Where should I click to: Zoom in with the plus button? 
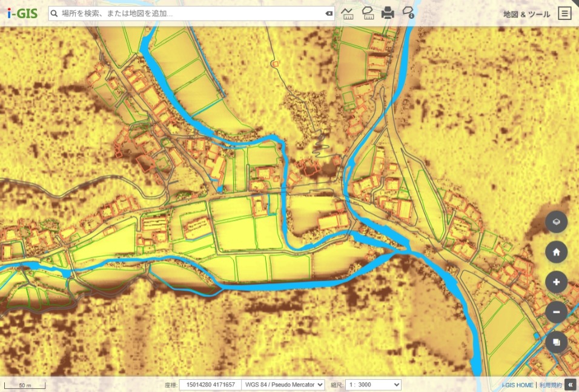[x=556, y=282]
